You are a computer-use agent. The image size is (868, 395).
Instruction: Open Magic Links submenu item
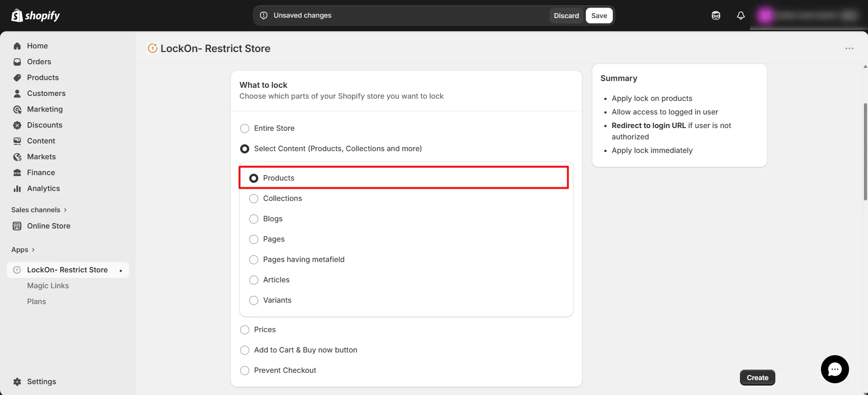[48, 286]
